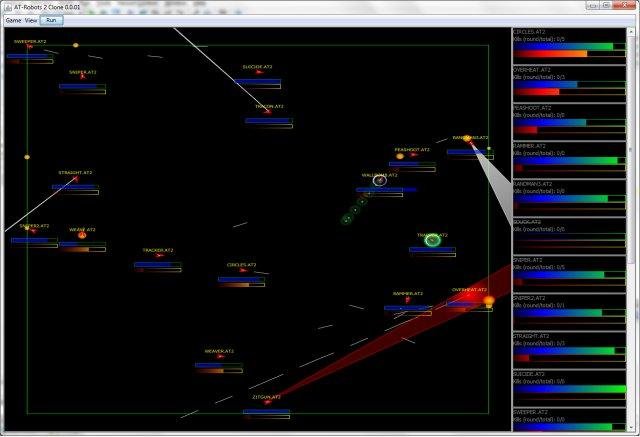Select the TRACKER.AT2 robot in the arena
Image resolution: width=640 pixels, height=437 pixels.
tap(158, 255)
